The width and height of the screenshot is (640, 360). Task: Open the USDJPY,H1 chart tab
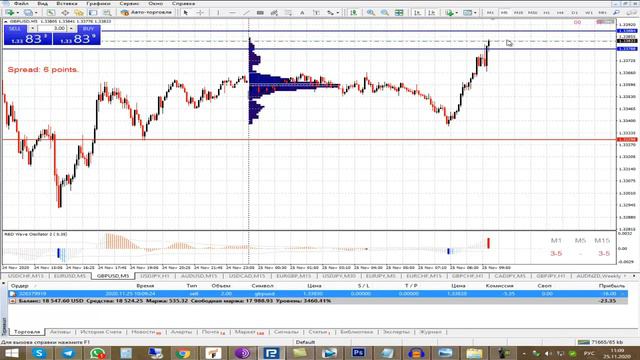[154, 276]
